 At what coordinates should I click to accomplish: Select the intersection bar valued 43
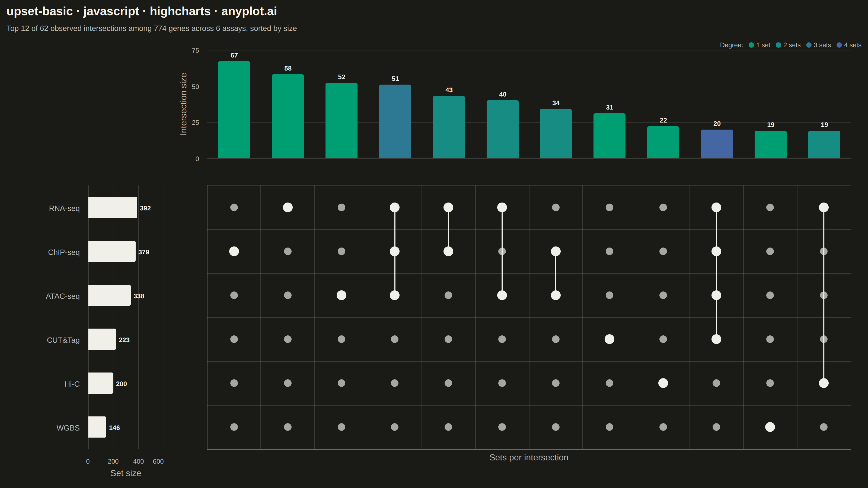pyautogui.click(x=448, y=127)
